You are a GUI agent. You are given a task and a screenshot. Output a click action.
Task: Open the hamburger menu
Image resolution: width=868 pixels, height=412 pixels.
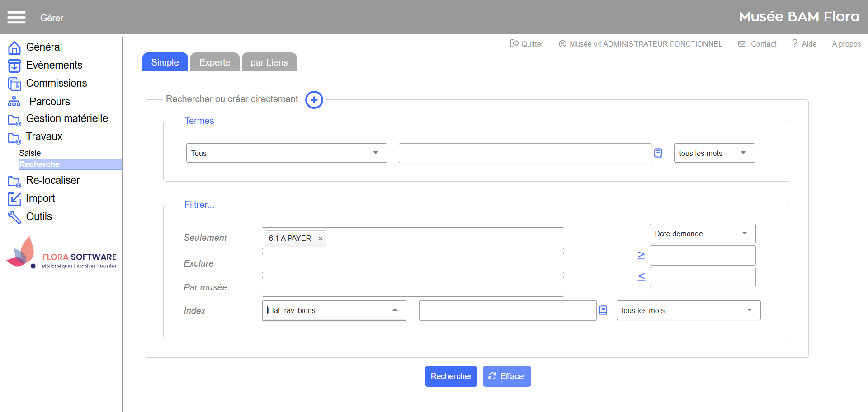pos(16,18)
